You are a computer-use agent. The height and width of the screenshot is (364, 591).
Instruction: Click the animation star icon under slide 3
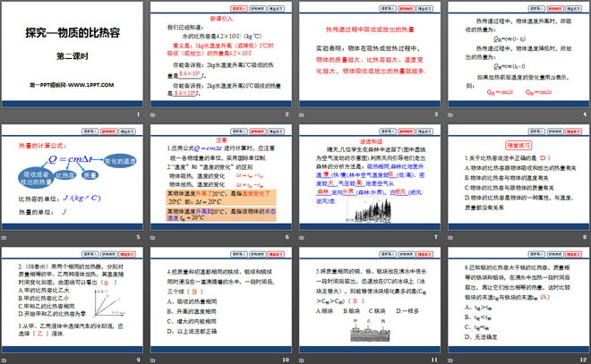tap(302, 114)
